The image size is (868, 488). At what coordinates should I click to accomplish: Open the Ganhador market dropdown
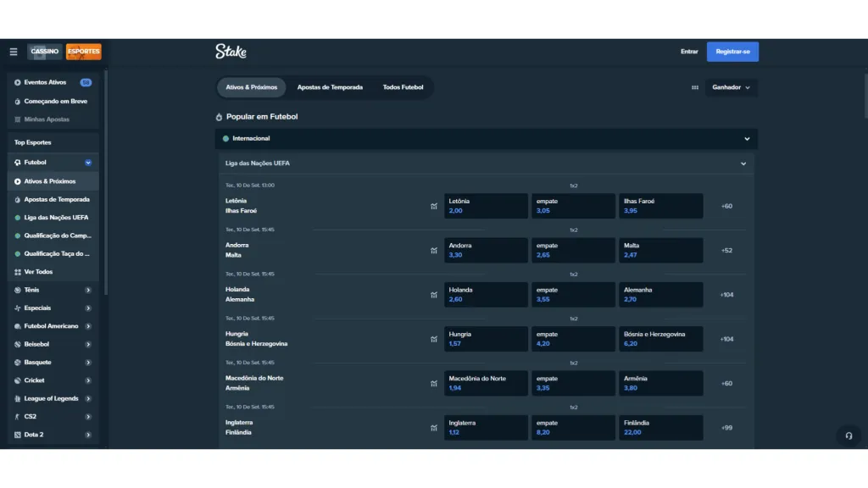(x=731, y=87)
